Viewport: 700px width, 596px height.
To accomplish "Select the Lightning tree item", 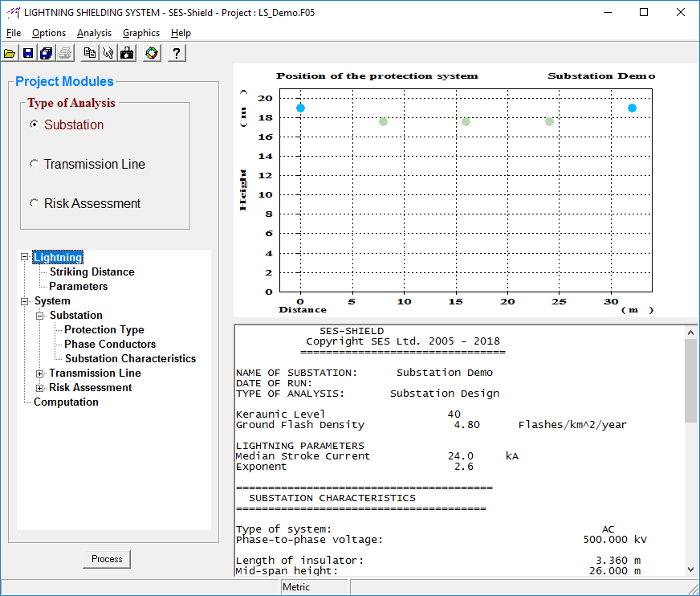I will point(58,257).
